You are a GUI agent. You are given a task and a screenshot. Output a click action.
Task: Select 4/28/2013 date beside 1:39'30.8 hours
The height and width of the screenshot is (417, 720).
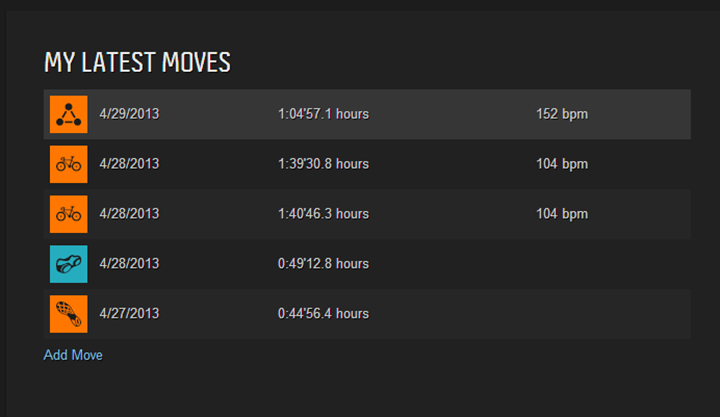pyautogui.click(x=129, y=164)
